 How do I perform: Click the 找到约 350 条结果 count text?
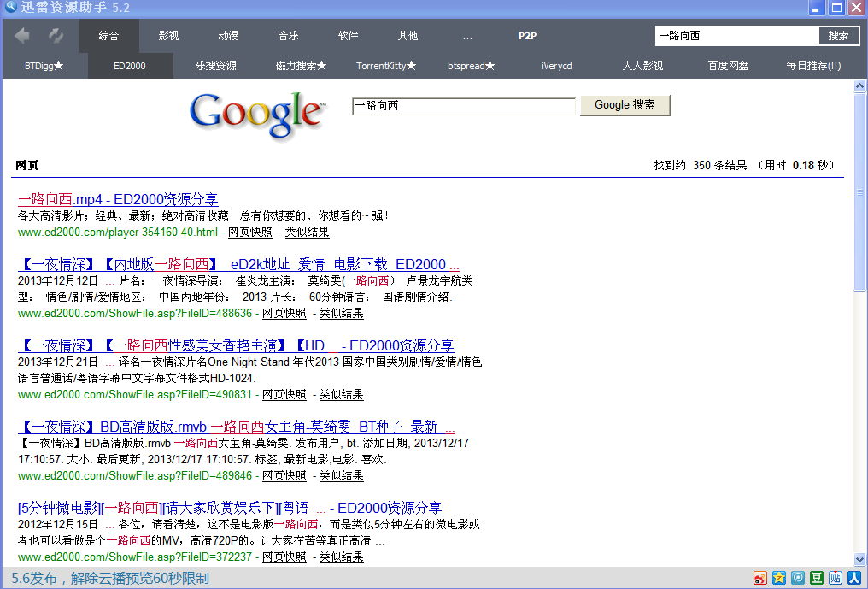click(700, 165)
